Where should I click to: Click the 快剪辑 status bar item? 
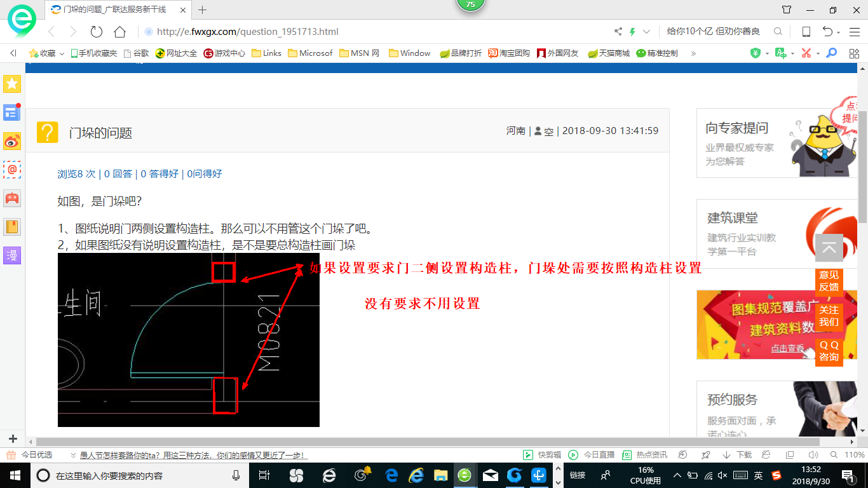[543, 455]
